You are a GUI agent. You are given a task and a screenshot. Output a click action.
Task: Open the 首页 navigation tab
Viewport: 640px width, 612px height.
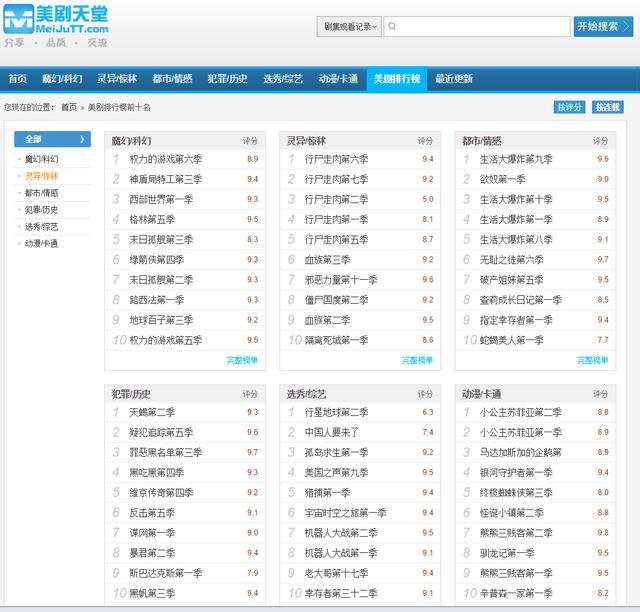tap(17, 79)
